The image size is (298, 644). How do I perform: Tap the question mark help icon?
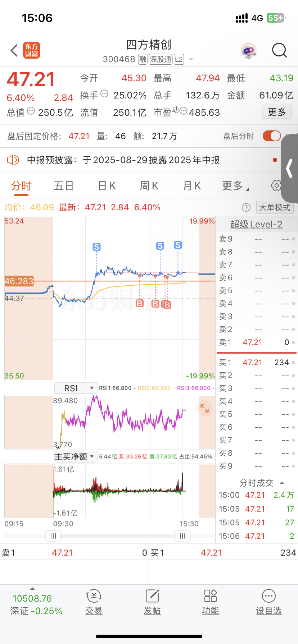point(246,207)
